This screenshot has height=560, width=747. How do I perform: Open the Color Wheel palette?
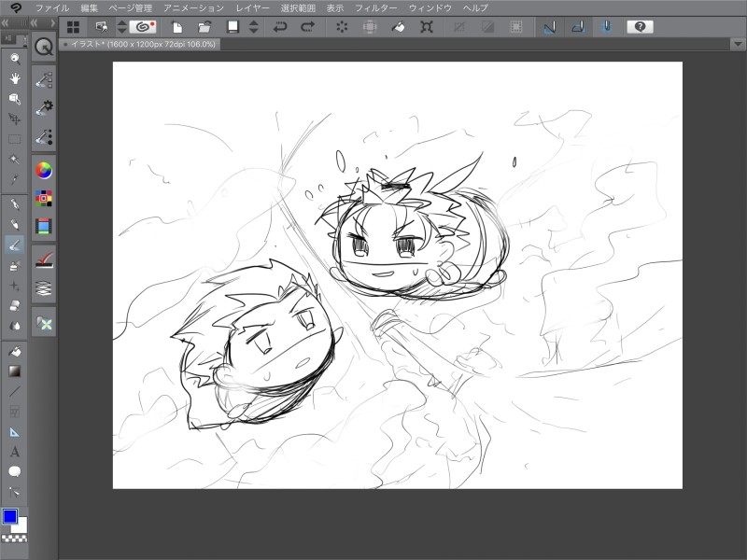tap(44, 170)
